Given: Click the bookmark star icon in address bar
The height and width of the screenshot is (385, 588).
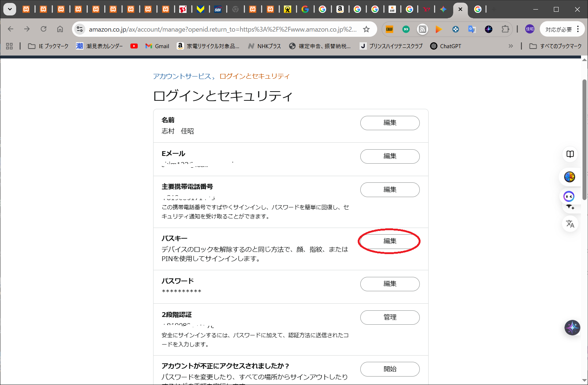Looking at the screenshot, I should (x=366, y=29).
